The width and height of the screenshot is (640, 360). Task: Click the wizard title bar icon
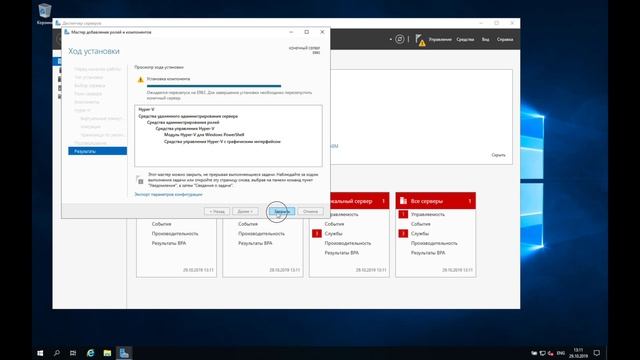point(67,32)
